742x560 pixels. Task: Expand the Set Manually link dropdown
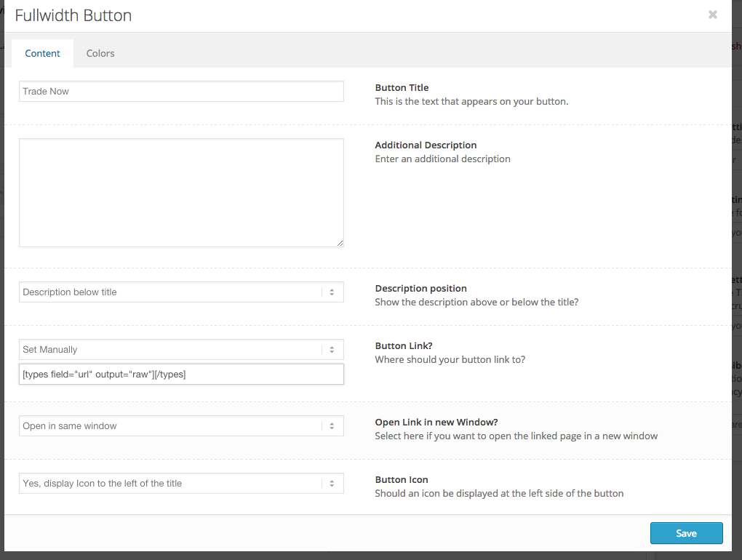point(181,350)
